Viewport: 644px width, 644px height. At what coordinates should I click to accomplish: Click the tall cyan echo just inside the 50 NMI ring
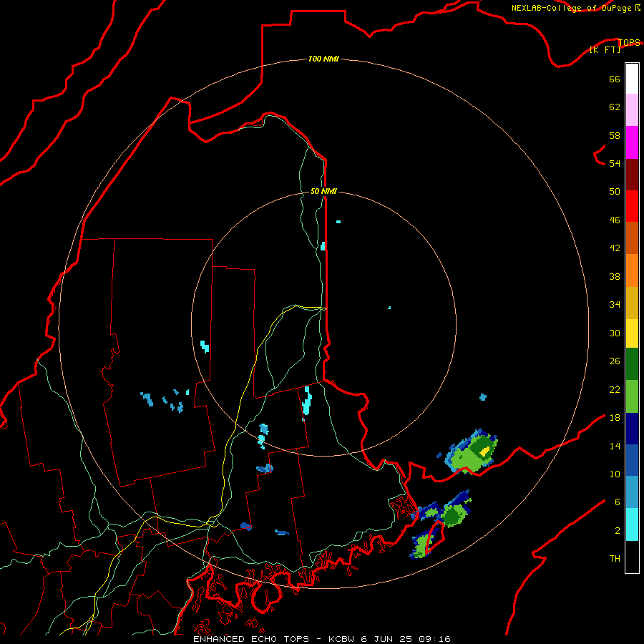pyautogui.click(x=307, y=401)
